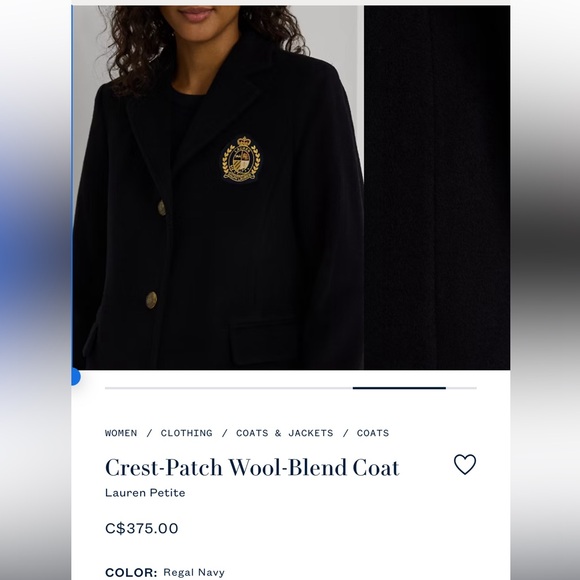Click the light carousel track left of indicator
580x580 pixels.
point(229,388)
